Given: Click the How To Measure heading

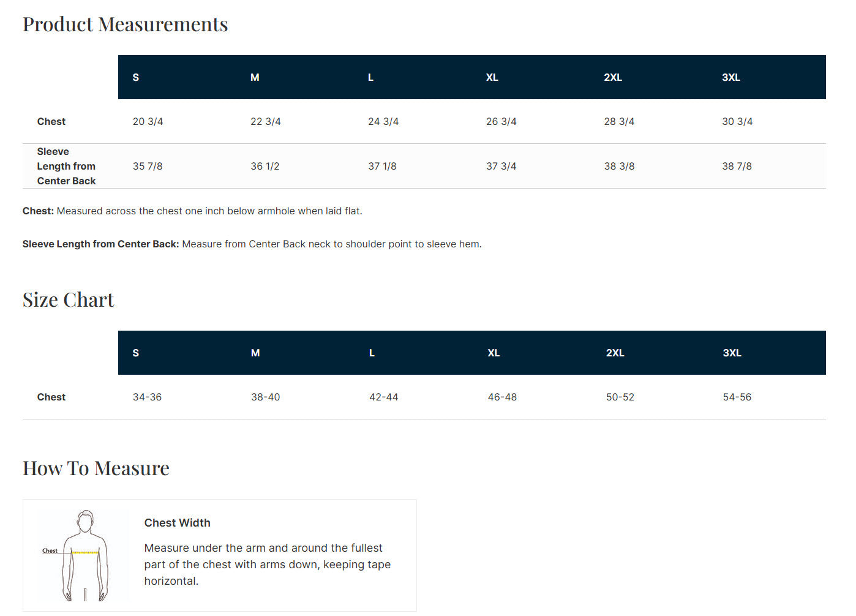Looking at the screenshot, I should click(96, 468).
